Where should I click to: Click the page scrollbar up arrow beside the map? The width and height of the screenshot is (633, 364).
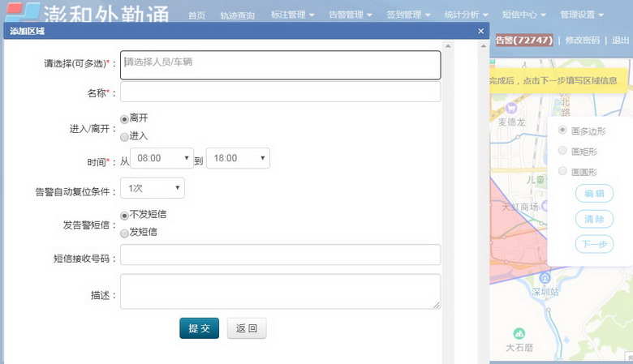pos(483,46)
